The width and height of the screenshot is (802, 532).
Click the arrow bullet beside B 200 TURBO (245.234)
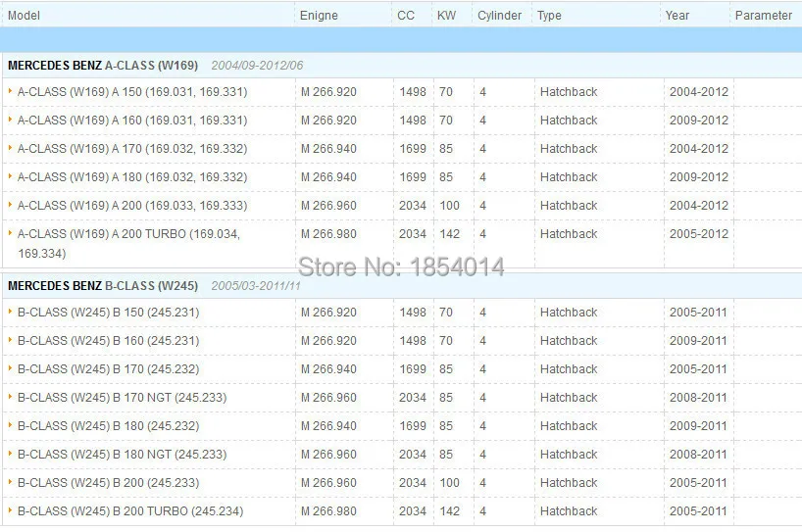pyautogui.click(x=10, y=509)
